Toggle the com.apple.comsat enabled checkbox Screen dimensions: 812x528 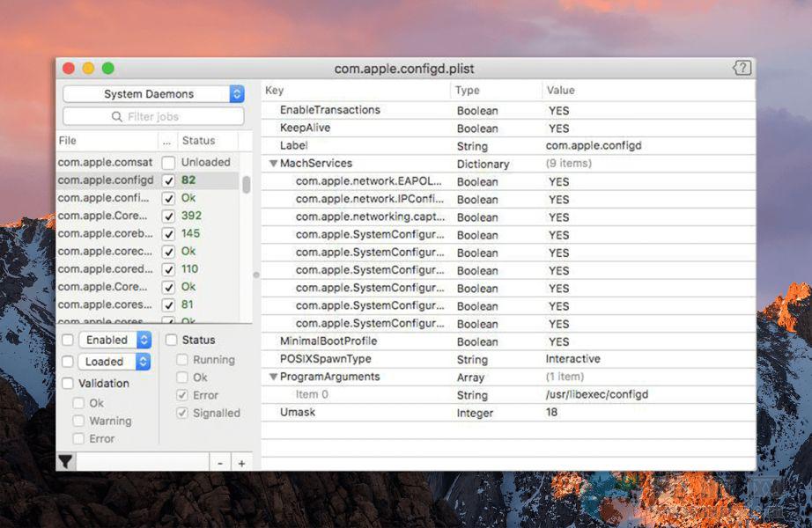pos(168,163)
